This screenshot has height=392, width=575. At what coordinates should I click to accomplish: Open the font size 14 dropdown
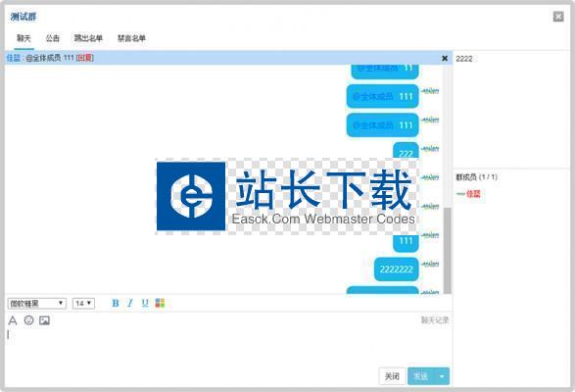[83, 303]
